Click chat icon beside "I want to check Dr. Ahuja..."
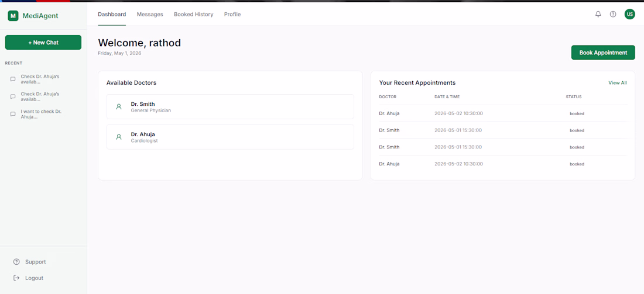 coord(13,114)
